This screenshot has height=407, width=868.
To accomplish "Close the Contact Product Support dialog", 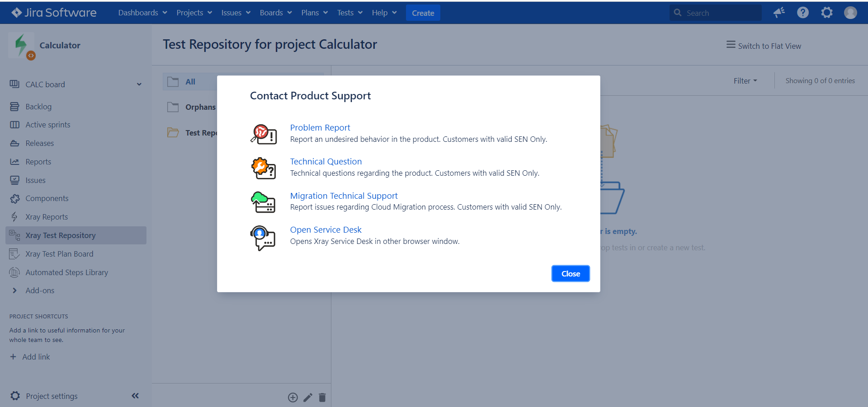I will tap(571, 274).
